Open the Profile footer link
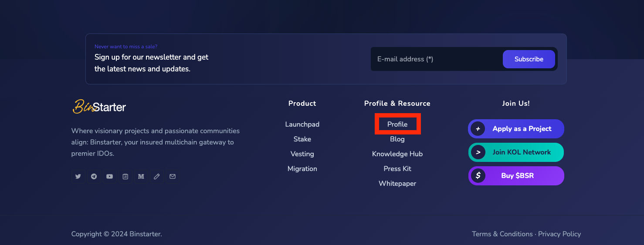This screenshot has height=245, width=644. [397, 124]
